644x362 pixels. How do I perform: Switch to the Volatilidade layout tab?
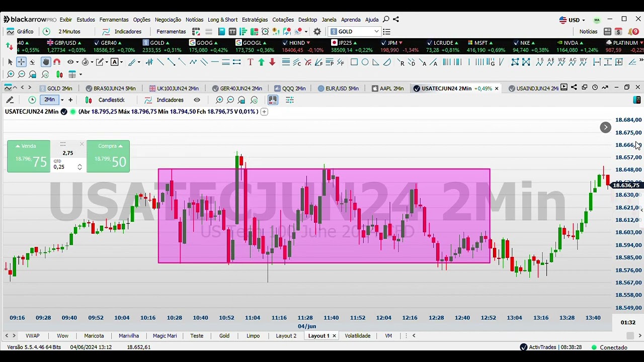357,335
